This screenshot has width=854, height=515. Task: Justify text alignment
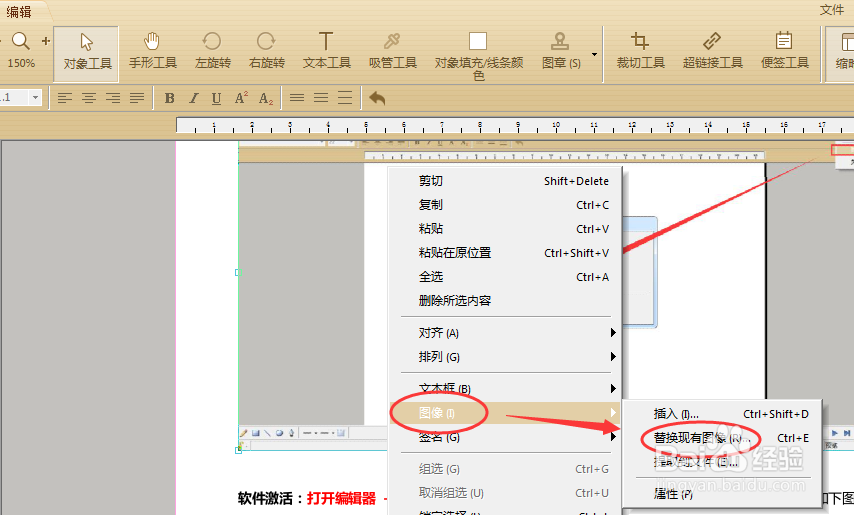point(137,98)
